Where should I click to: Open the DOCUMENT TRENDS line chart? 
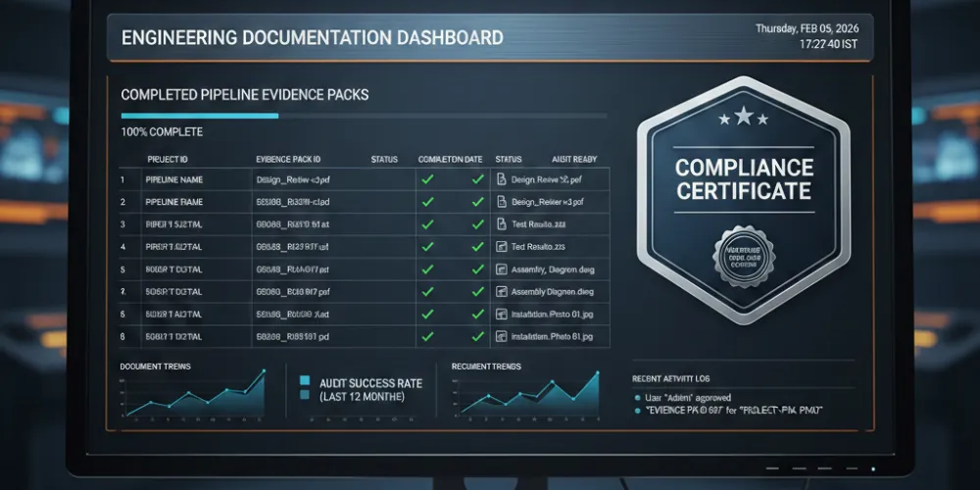(x=194, y=394)
